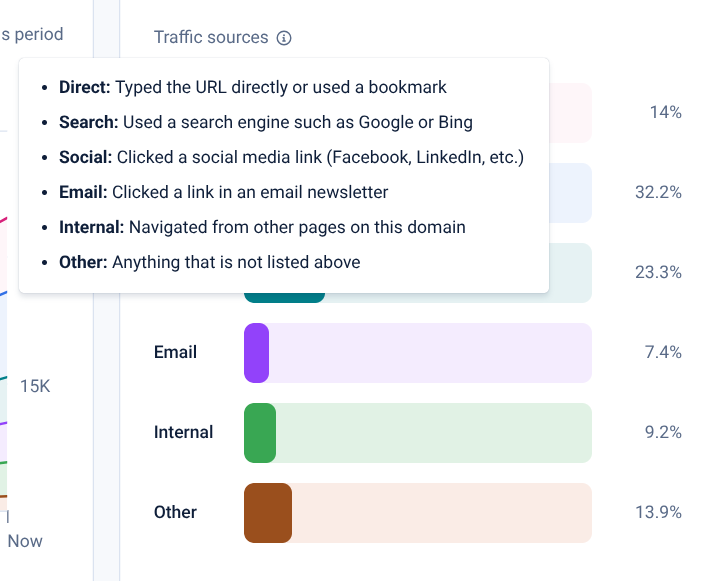Click the 23.3% Social percentage
This screenshot has width=714, height=581.
pos(658,272)
